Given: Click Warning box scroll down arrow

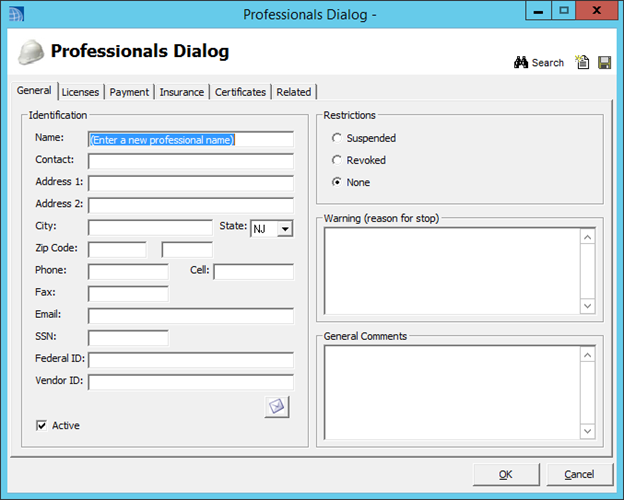Looking at the screenshot, I should tap(588, 306).
